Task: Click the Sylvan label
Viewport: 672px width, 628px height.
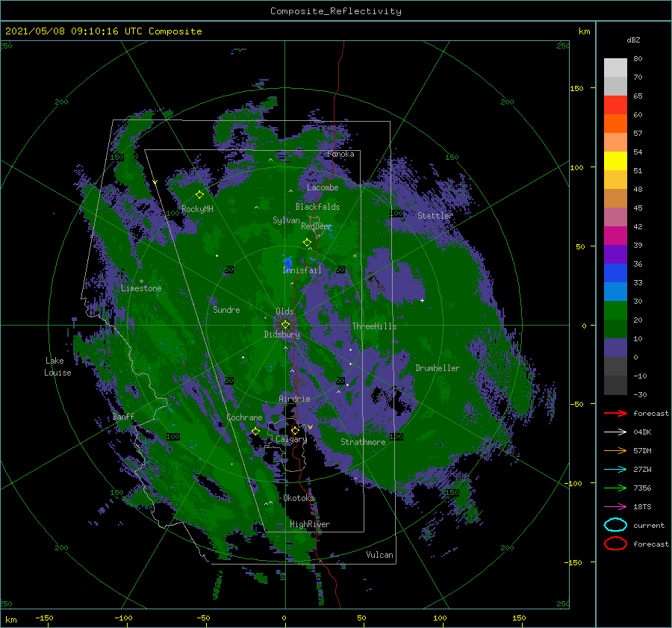Action: click(286, 220)
